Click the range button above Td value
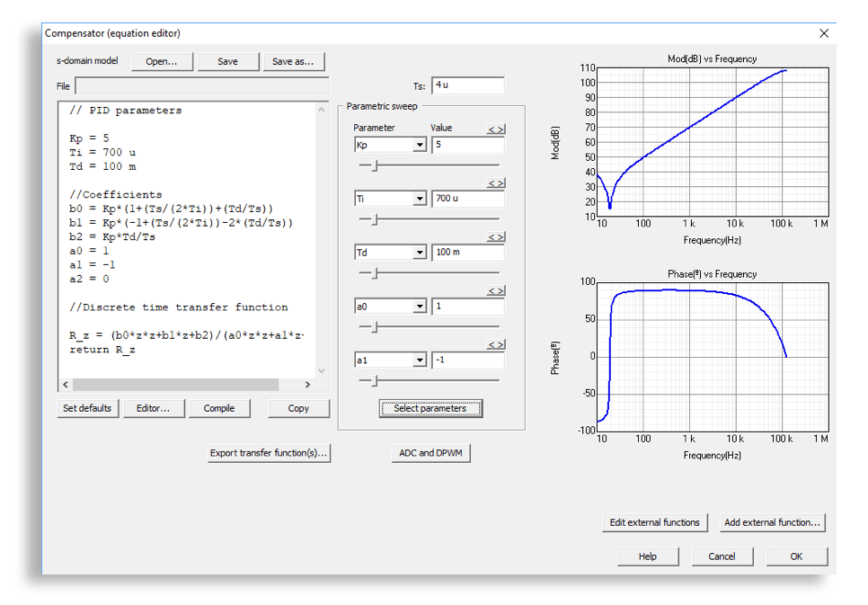 coord(495,237)
